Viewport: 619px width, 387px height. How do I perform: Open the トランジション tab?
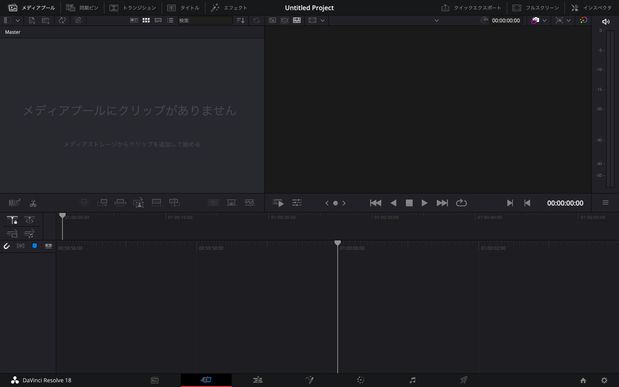click(x=133, y=8)
